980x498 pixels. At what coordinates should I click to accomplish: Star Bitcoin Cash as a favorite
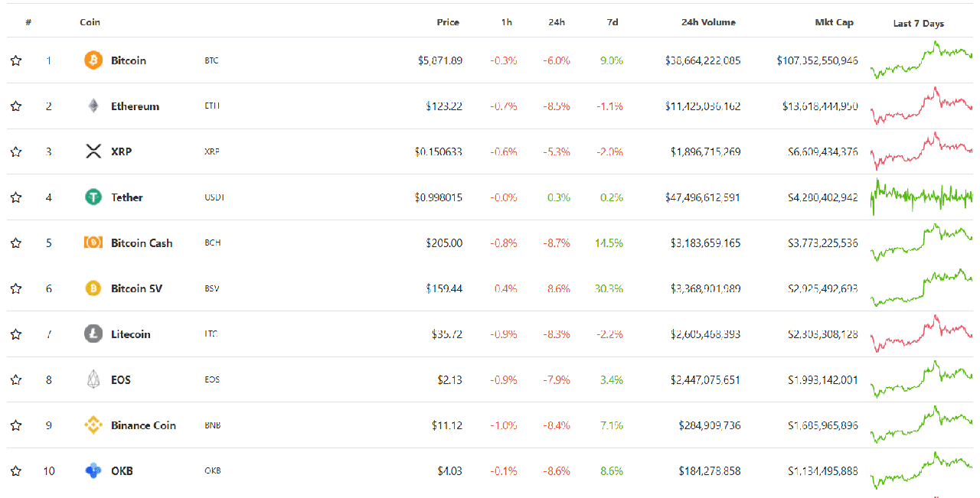point(15,243)
